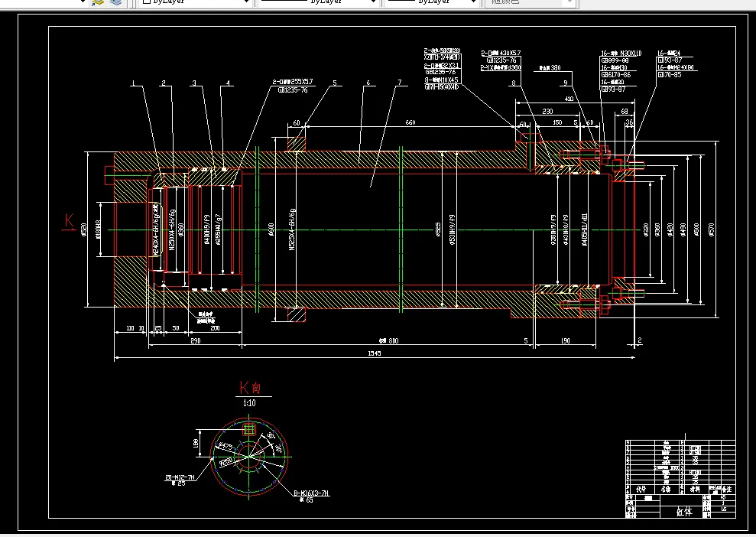Screen dimensions: 756x537
Task: Select the 230 dimension text
Action: (547, 111)
